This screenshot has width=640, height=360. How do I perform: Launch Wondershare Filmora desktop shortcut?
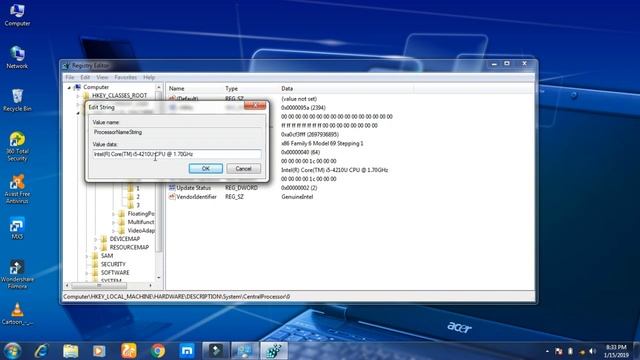click(17, 274)
